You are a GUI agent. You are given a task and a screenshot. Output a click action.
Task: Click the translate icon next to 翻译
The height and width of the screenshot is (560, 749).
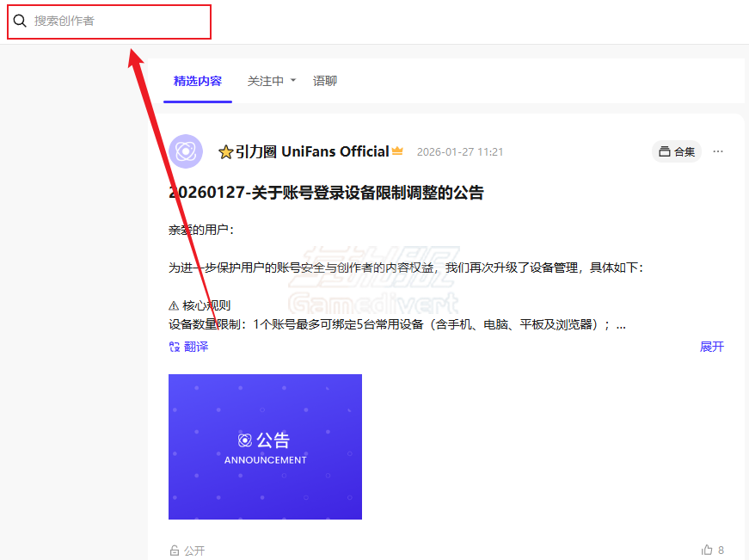173,346
